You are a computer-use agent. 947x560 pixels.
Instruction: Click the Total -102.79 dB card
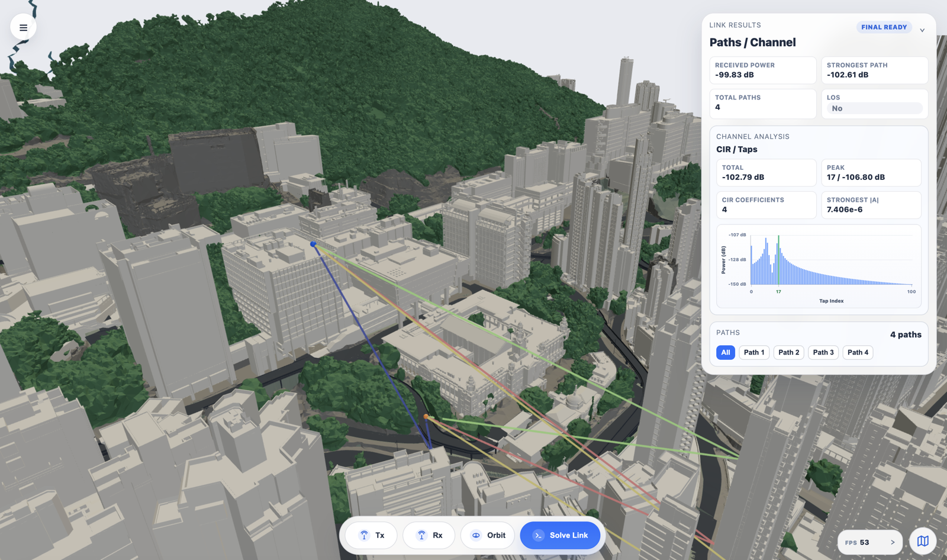coord(766,173)
